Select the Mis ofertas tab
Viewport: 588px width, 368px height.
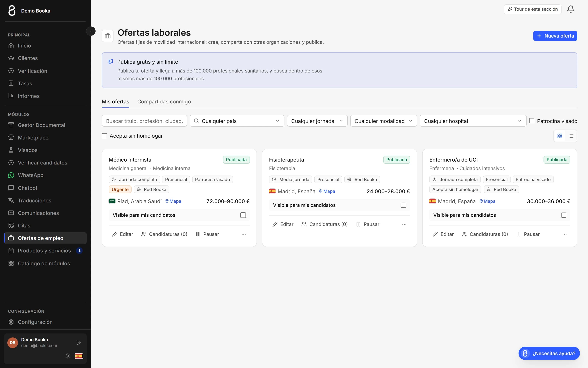click(x=115, y=102)
